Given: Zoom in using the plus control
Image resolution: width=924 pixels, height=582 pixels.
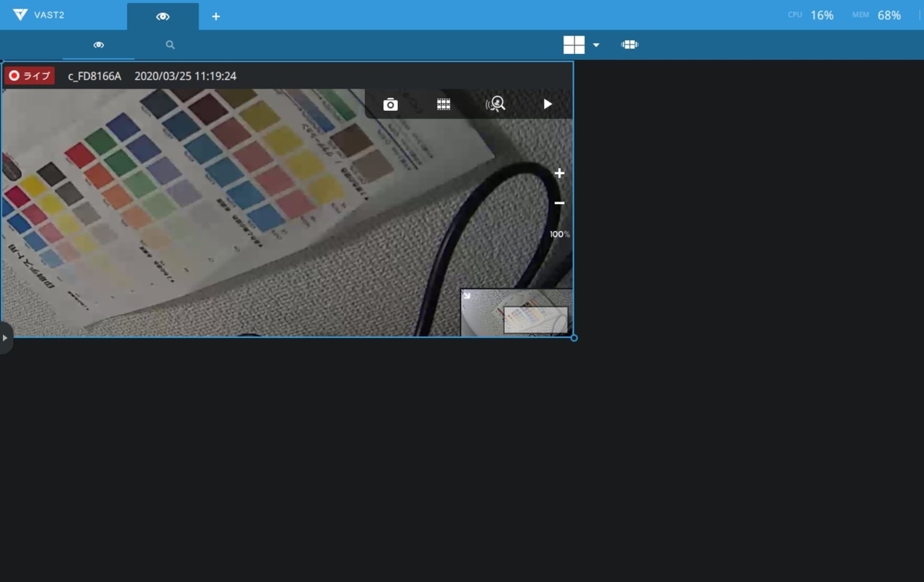Looking at the screenshot, I should pos(559,172).
